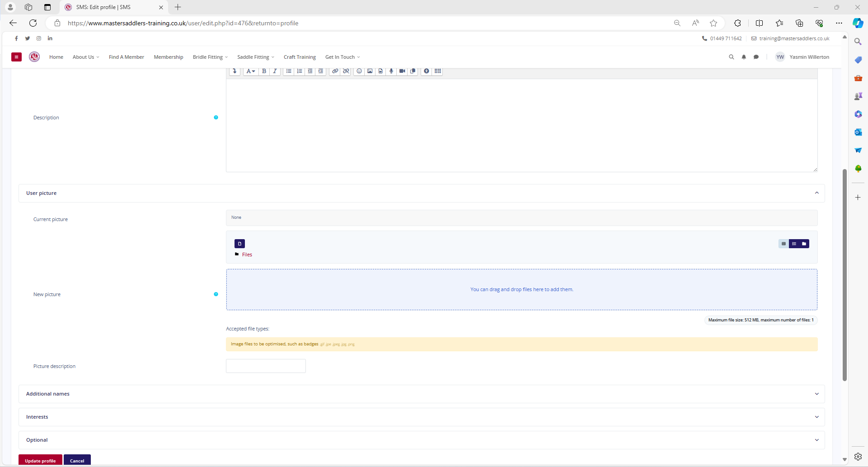Insert an image into the description
The height and width of the screenshot is (467, 868).
tap(370, 71)
